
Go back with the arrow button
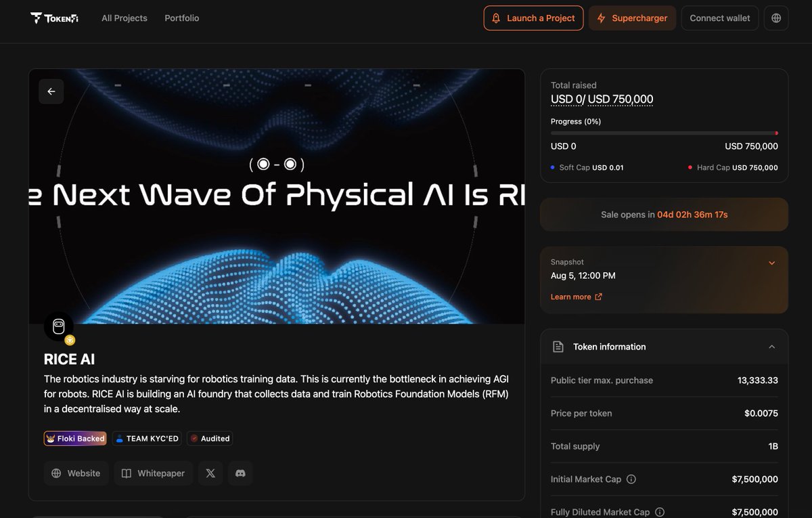coord(51,91)
